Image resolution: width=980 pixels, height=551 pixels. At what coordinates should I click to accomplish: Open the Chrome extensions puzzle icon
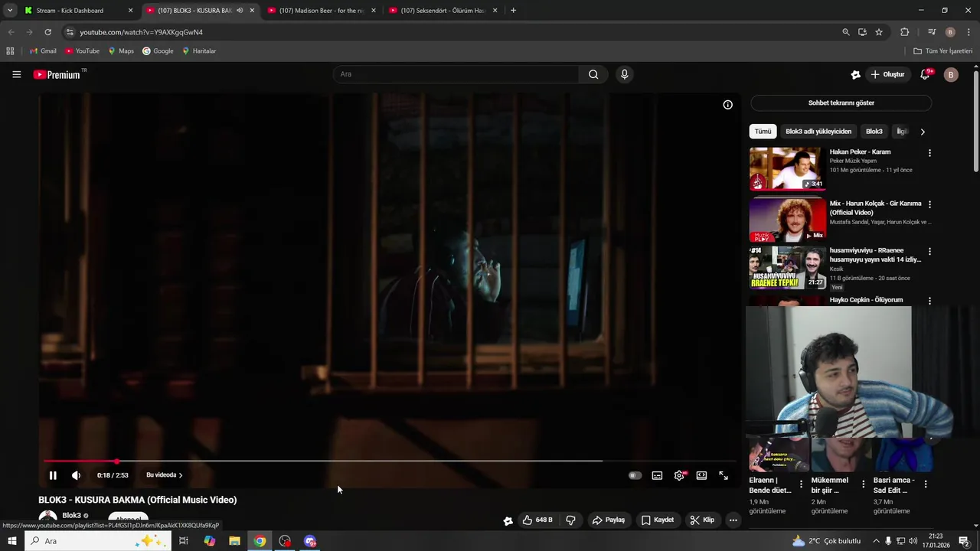click(x=904, y=32)
